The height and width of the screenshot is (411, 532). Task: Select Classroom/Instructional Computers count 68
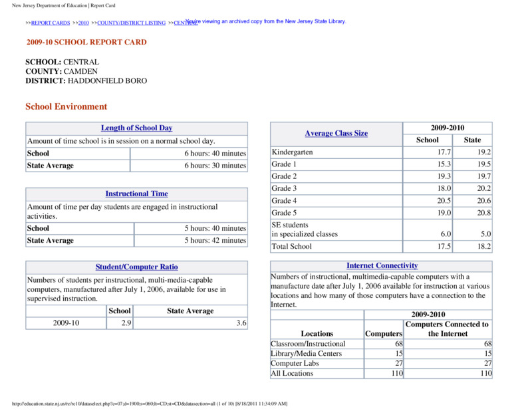click(x=398, y=344)
